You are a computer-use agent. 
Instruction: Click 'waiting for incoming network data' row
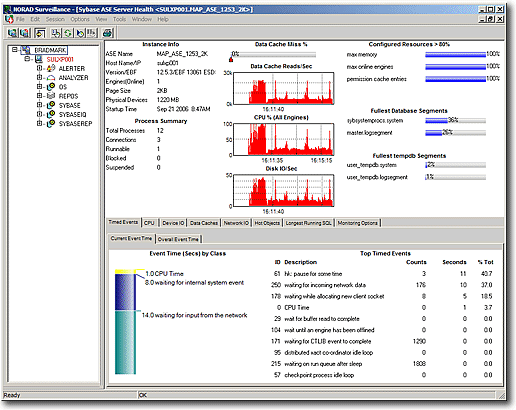coord(382,285)
